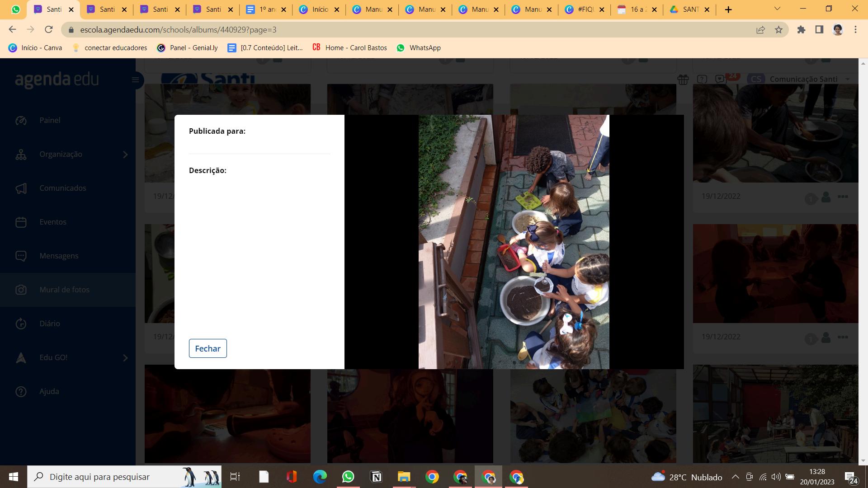Click the displayed children photo
868x488 pixels.
point(514,242)
